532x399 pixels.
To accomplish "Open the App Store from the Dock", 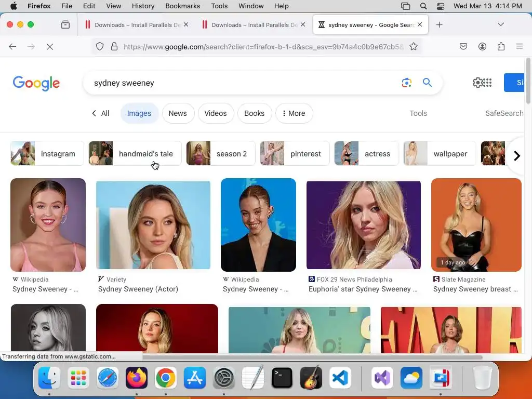I will pyautogui.click(x=195, y=378).
